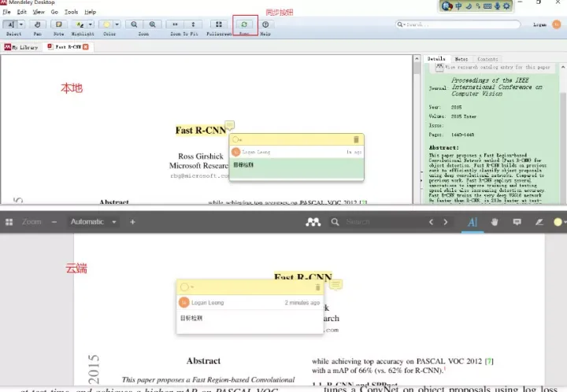Click the Mendeley logo in web toolbar
Viewport: 567px width, 392px height.
pyautogui.click(x=313, y=222)
